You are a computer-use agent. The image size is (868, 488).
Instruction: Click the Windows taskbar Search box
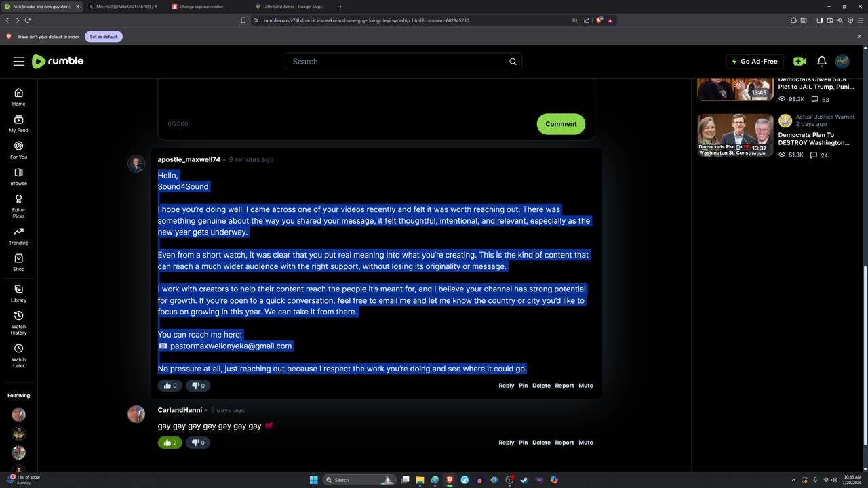[x=359, y=480]
